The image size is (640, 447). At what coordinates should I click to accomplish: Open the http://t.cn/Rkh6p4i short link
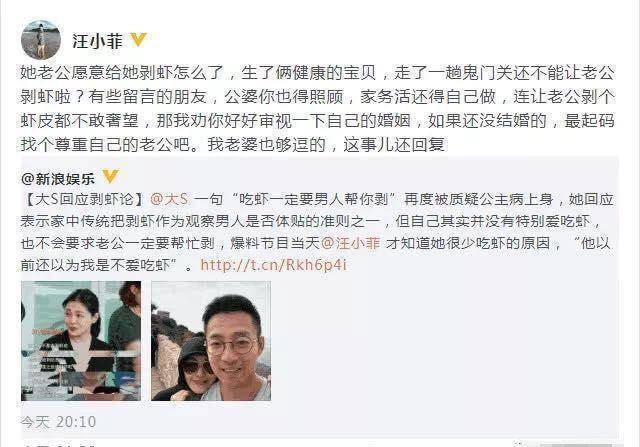coord(273,265)
